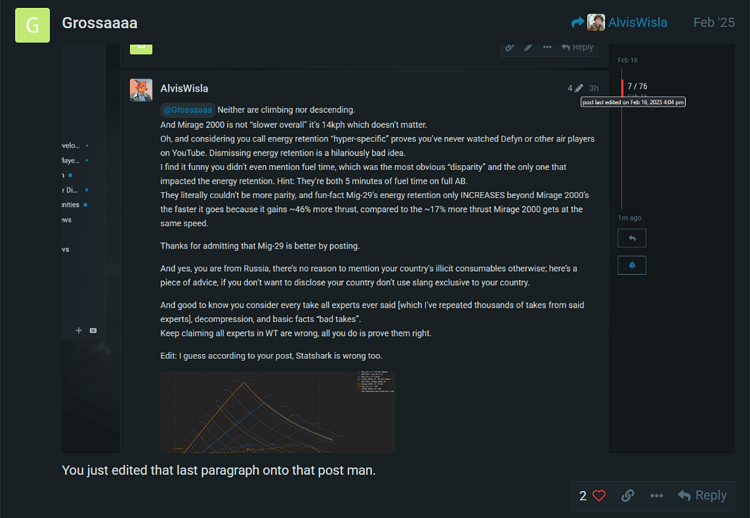This screenshot has width=750, height=518.
Task: Click the Grossaaaa username heading
Action: 99,22
